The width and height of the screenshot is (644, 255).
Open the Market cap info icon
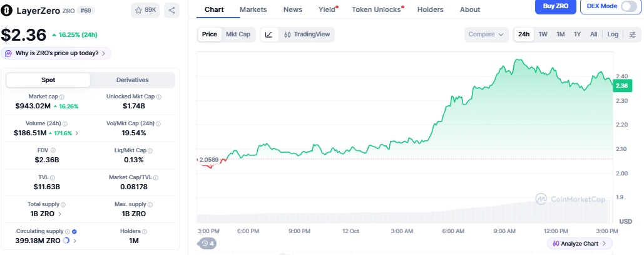(62, 97)
